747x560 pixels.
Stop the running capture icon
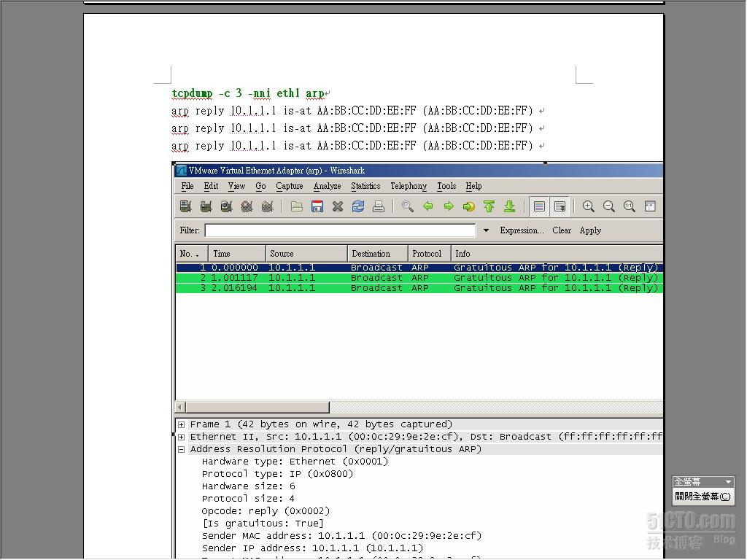pos(247,206)
